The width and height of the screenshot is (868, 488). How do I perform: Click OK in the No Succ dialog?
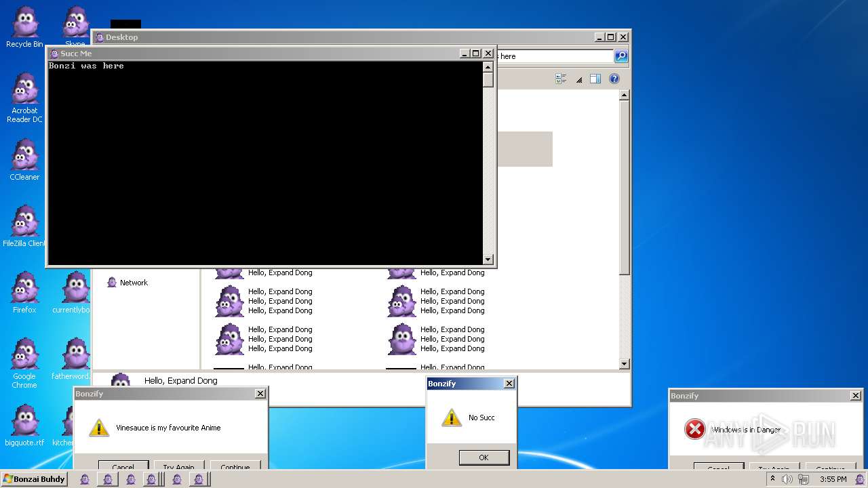[x=484, y=457]
